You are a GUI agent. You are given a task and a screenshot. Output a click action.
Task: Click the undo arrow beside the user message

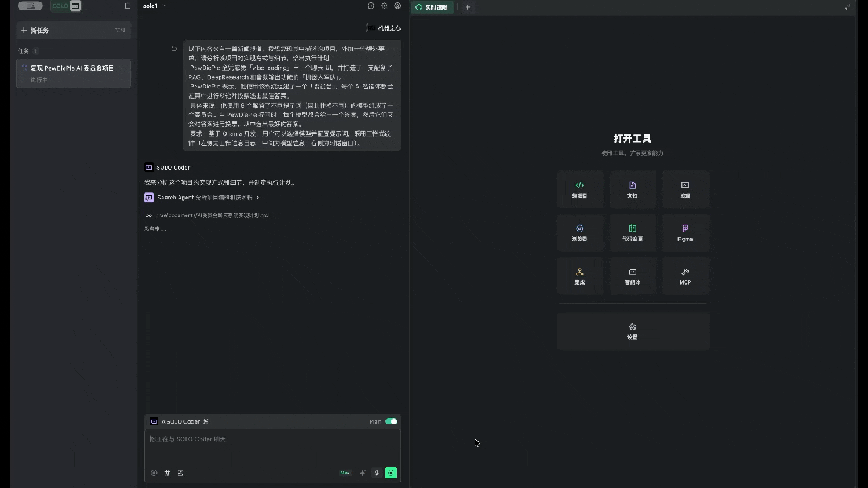[x=174, y=49]
